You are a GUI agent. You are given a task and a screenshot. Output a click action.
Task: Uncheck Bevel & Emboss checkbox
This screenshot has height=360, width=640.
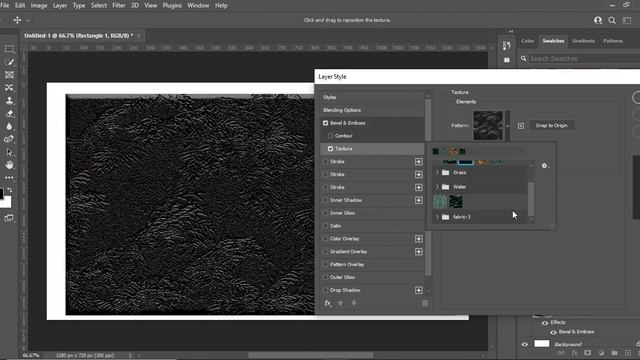point(325,123)
